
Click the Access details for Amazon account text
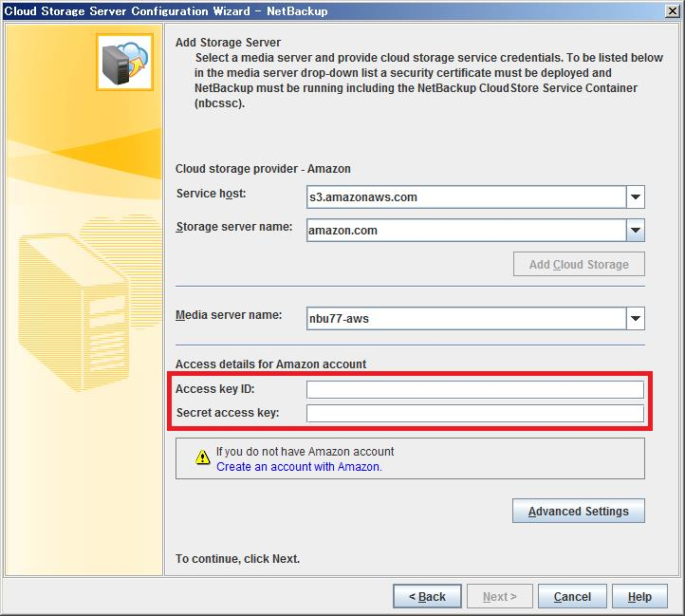pyautogui.click(x=270, y=364)
